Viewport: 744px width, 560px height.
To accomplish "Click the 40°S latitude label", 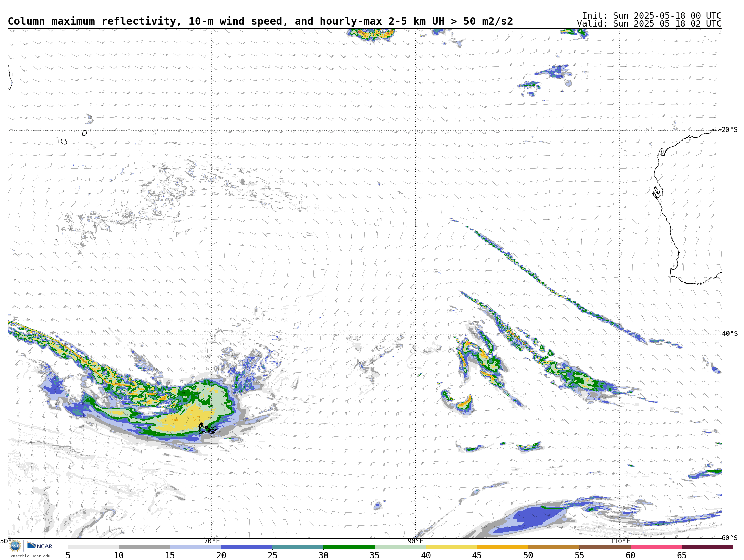I will click(730, 334).
